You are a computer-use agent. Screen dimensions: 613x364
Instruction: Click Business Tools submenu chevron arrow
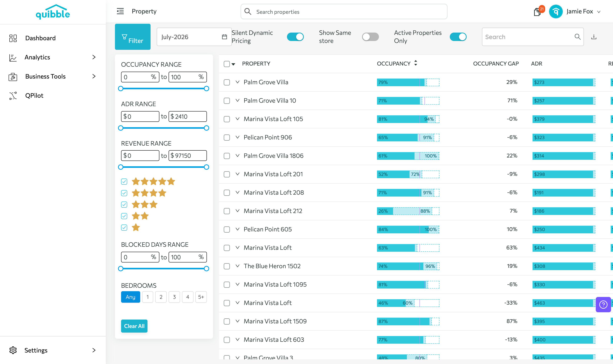[94, 76]
